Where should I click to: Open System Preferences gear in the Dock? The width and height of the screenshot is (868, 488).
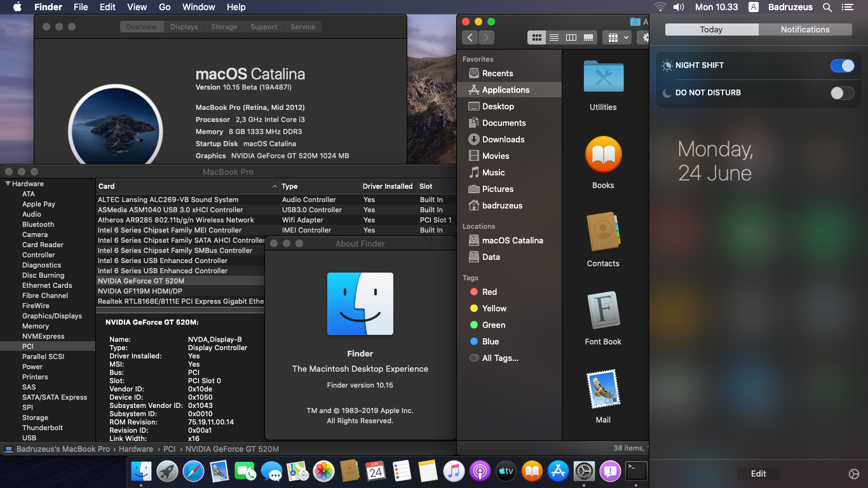(x=584, y=471)
